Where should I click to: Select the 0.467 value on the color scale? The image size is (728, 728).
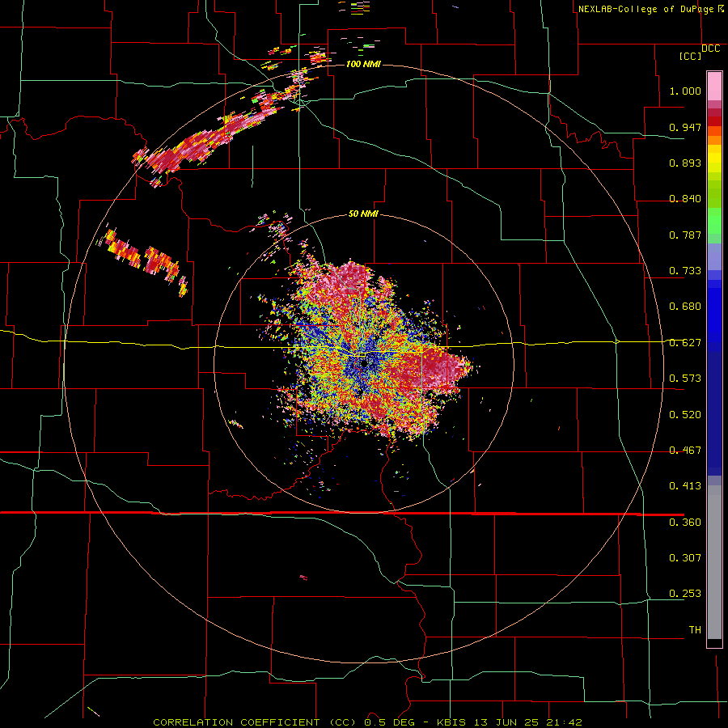point(685,451)
